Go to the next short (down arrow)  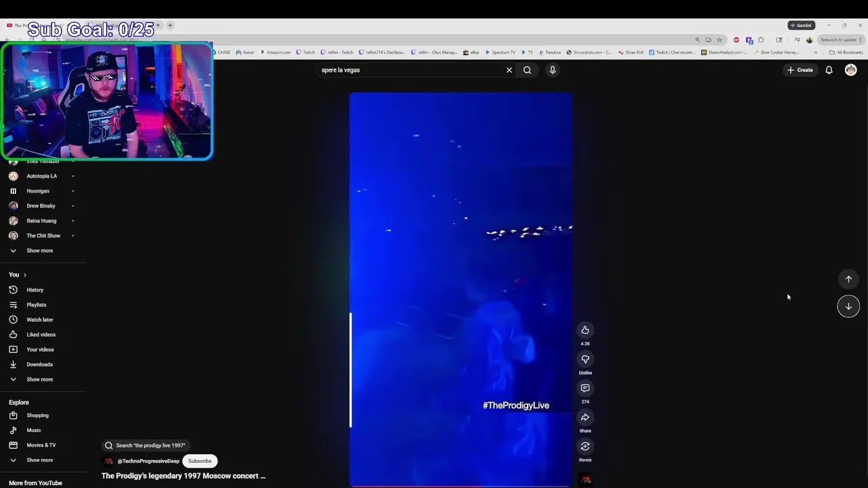[848, 306]
